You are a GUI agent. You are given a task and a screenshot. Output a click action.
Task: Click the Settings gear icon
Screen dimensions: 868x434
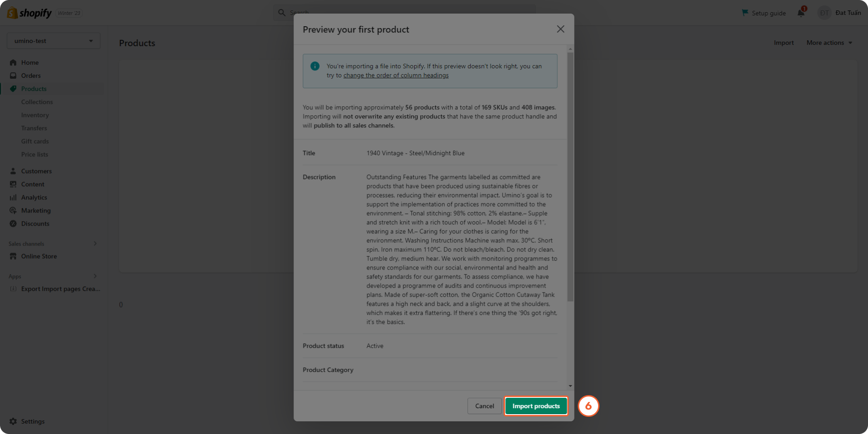(x=13, y=421)
